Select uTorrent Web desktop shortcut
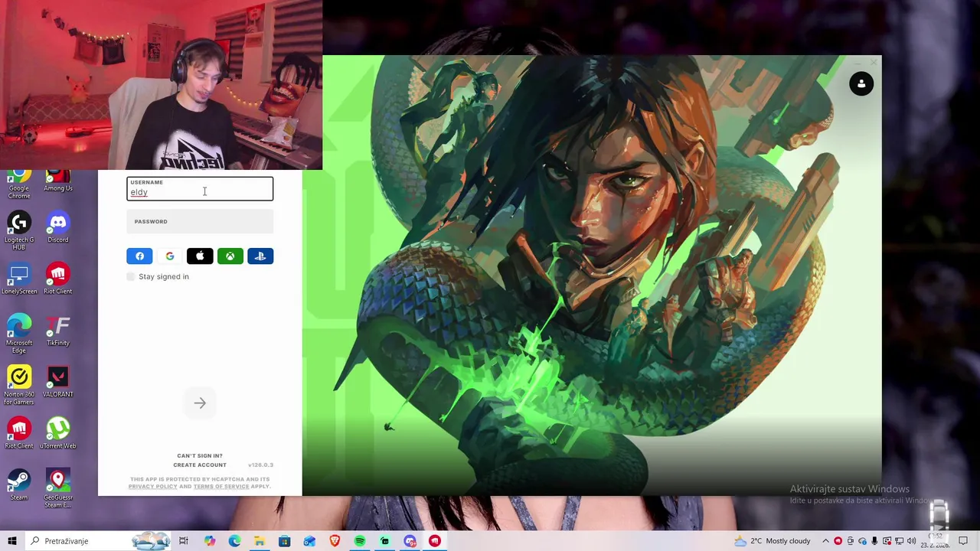This screenshot has height=551, width=980. [58, 434]
